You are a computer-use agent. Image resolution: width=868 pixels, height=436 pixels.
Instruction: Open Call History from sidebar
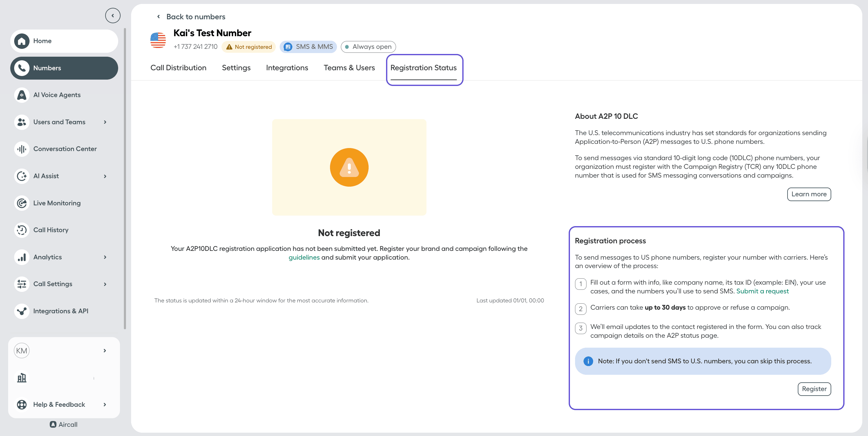pyautogui.click(x=51, y=230)
